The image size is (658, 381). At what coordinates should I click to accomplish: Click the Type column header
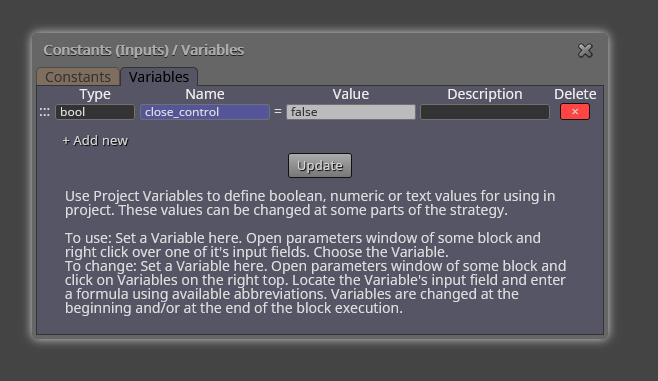pyautogui.click(x=95, y=94)
